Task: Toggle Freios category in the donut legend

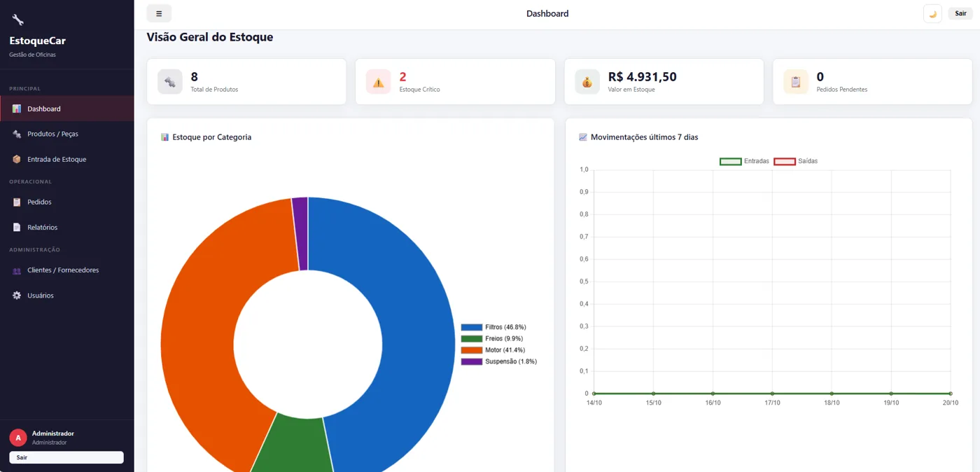Action: click(x=492, y=339)
